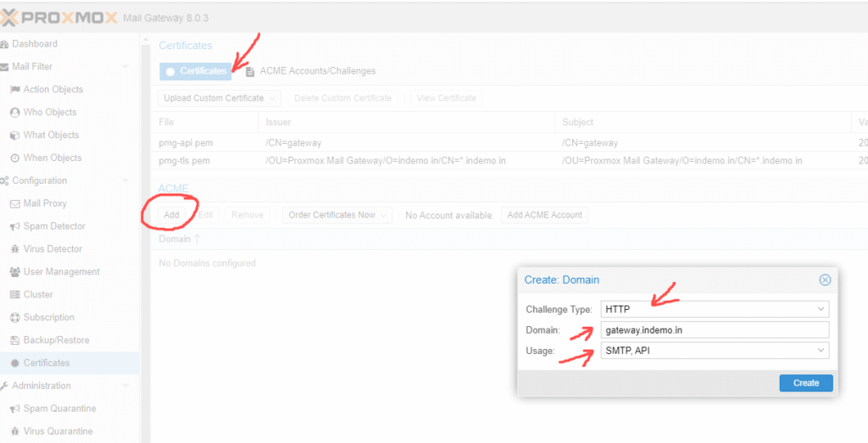Click the Subject column header

703,122
